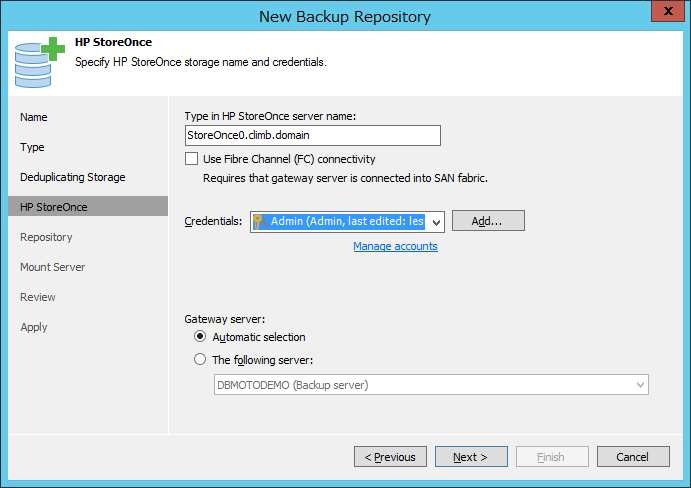The image size is (691, 488).
Task: Click the 'Type in HP StoreOnce server name:' label
Action: click(270, 116)
